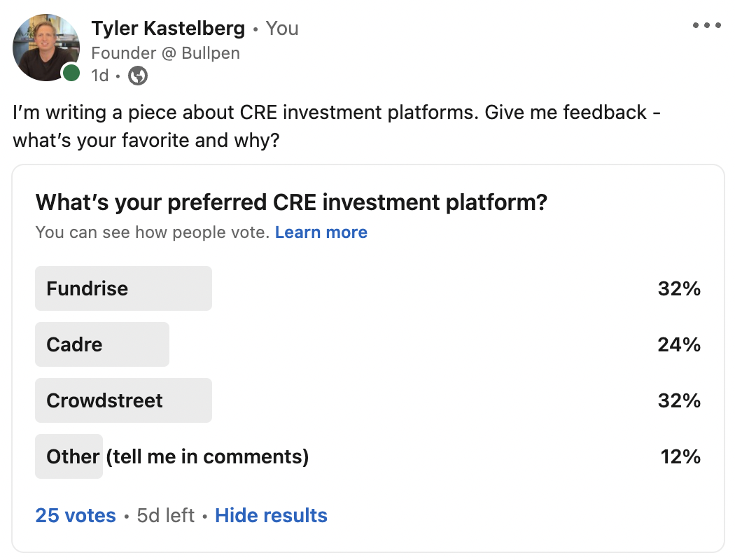Open the three-dot post options menu

click(x=707, y=25)
